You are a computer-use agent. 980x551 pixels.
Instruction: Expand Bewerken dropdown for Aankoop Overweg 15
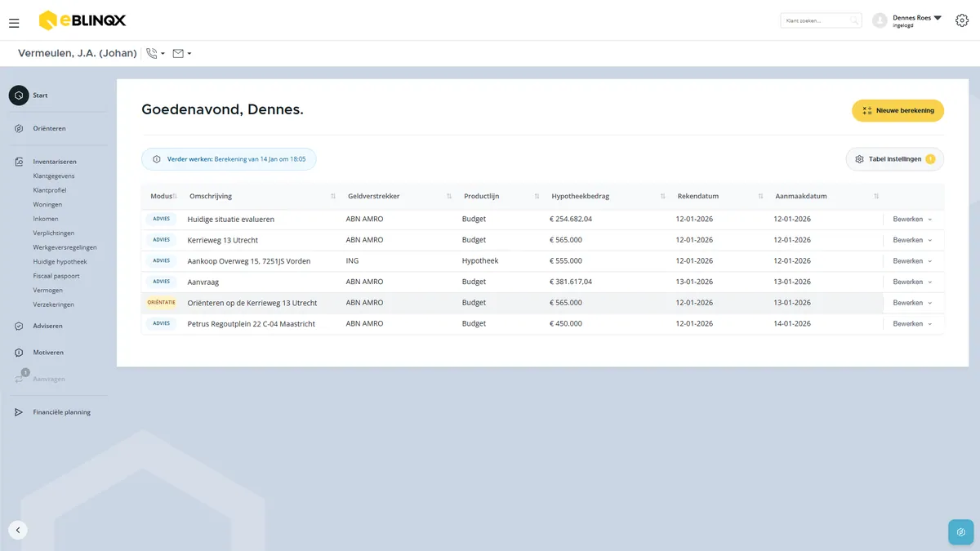click(930, 261)
